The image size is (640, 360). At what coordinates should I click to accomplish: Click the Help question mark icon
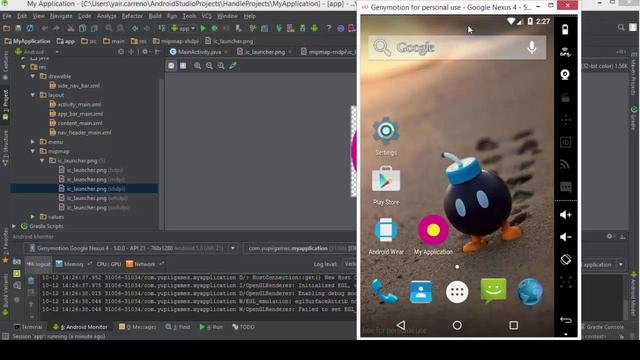click(x=329, y=28)
